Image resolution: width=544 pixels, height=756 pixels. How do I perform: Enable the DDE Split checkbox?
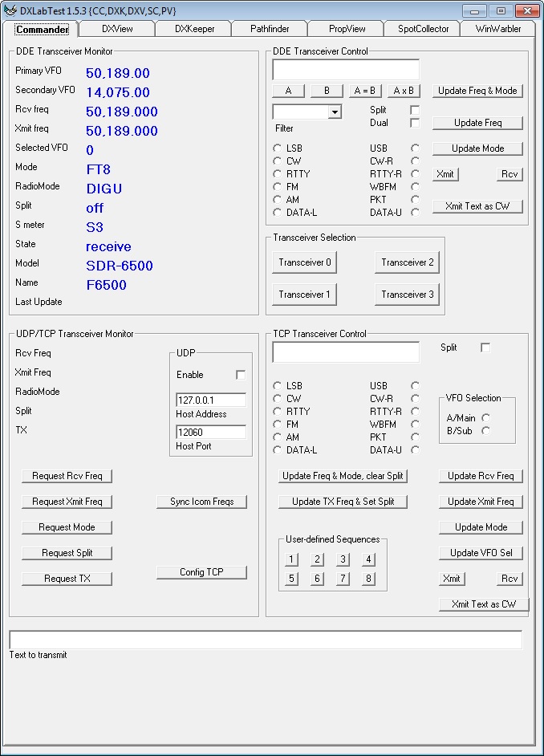tap(414, 110)
